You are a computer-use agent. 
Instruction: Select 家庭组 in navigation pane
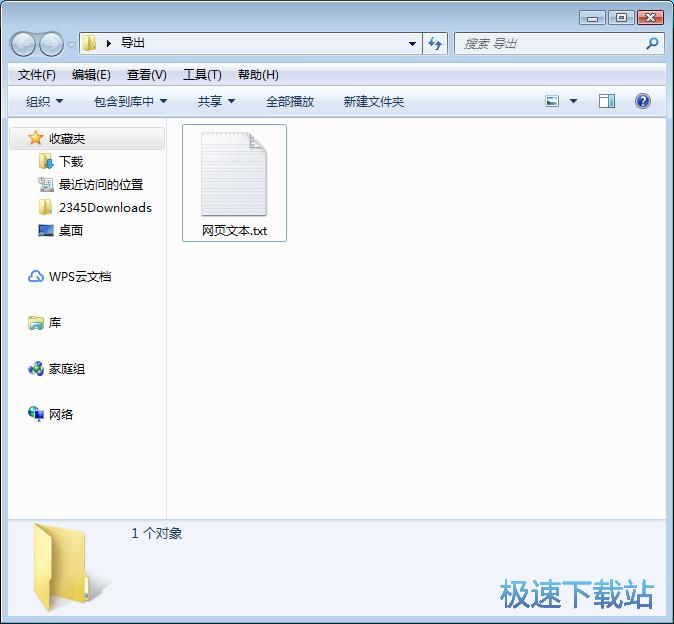pos(67,369)
